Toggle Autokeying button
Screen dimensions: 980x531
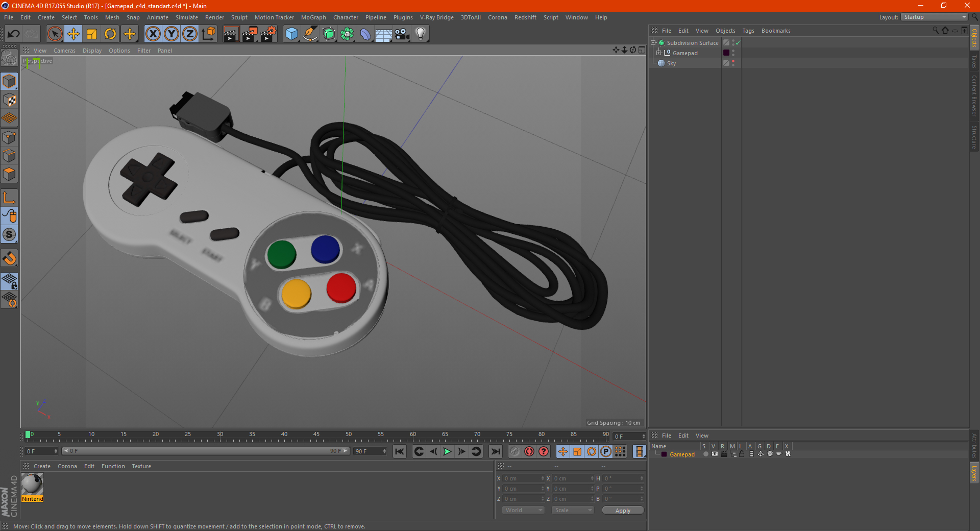(529, 451)
